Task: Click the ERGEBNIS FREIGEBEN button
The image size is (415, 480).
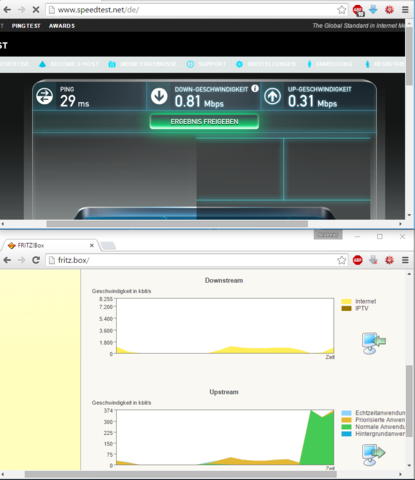Action: pos(204,121)
